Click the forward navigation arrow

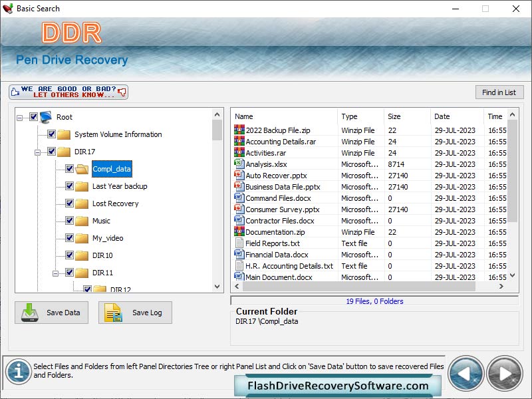coord(503,373)
